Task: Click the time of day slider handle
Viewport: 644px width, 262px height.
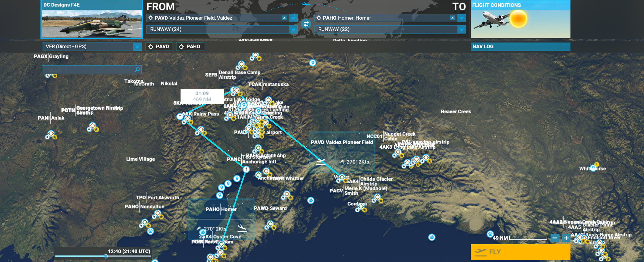Action: coord(105,256)
